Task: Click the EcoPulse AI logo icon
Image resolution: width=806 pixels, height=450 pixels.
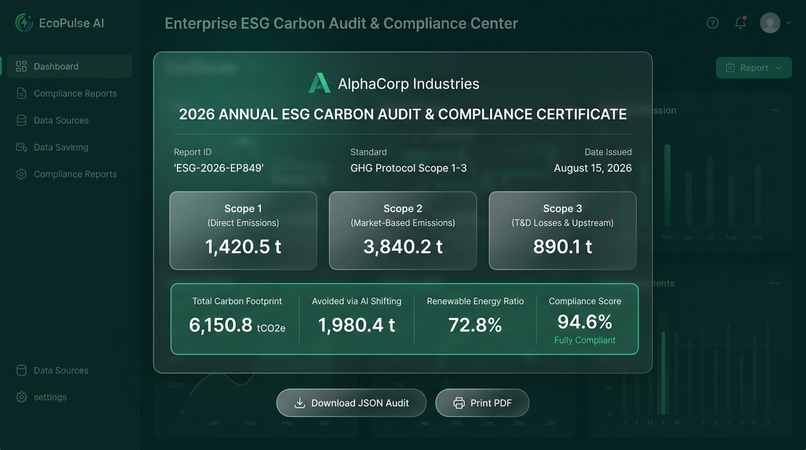Action: click(24, 23)
